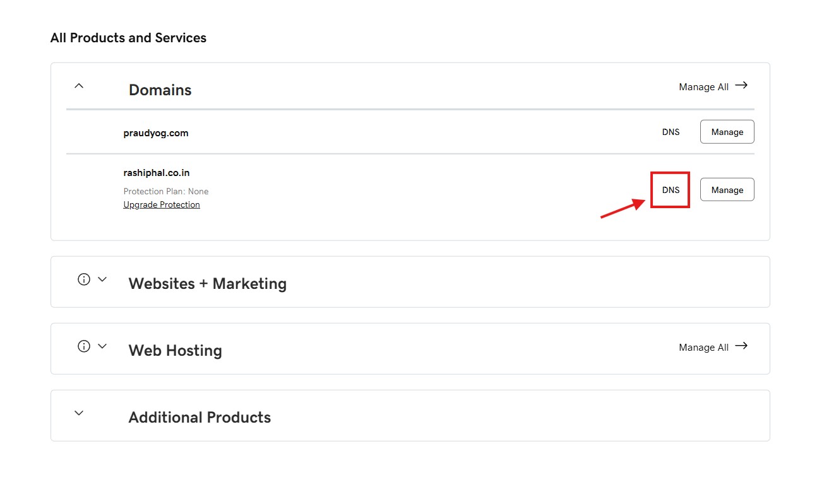Expand the Web Hosting chevron
This screenshot has width=817, height=504.
tap(102, 346)
